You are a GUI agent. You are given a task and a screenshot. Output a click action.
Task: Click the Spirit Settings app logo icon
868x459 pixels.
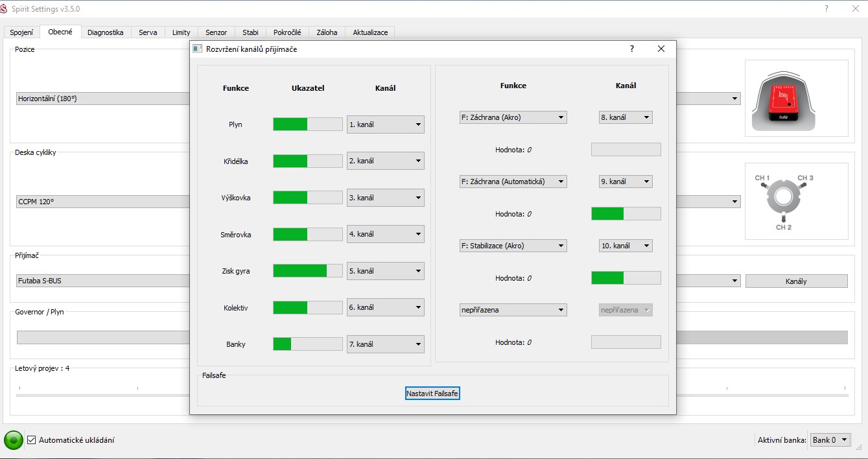click(x=6, y=9)
